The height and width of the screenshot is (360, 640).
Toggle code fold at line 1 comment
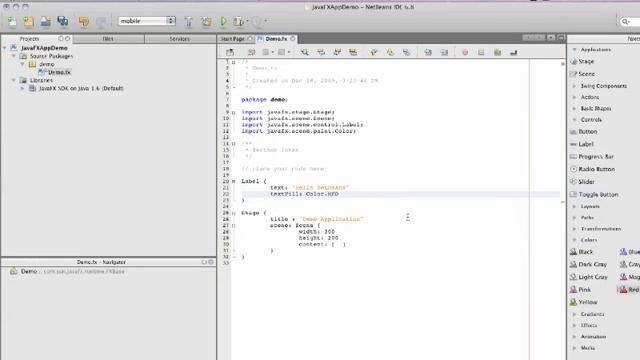tap(234, 62)
